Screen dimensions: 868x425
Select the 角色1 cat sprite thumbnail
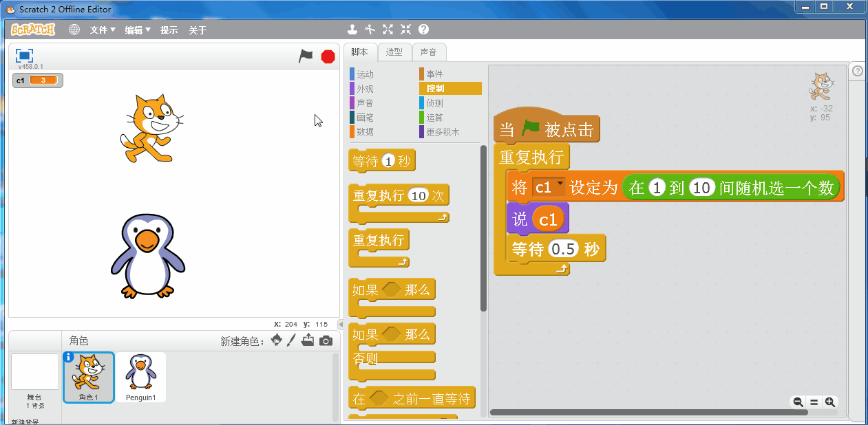click(89, 377)
